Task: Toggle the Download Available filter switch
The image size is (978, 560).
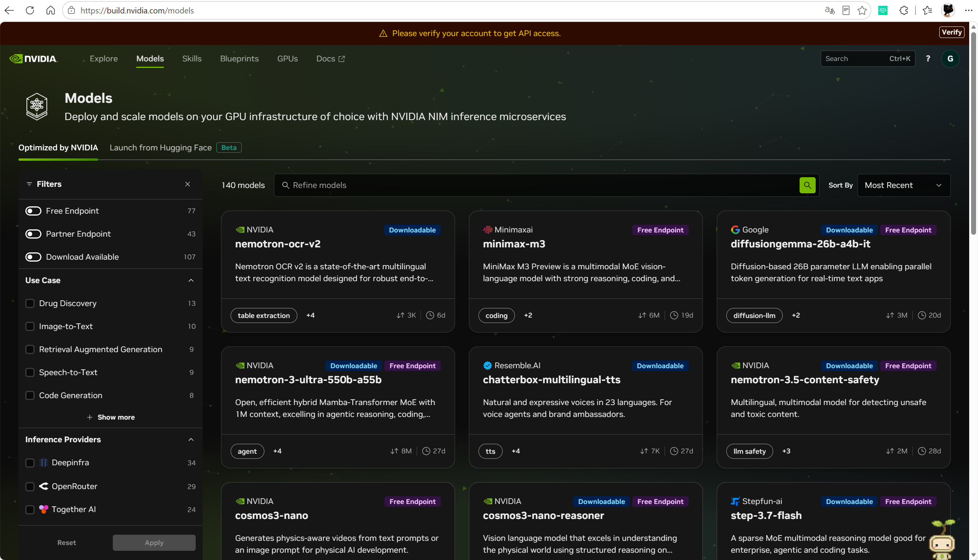Action: coord(33,257)
